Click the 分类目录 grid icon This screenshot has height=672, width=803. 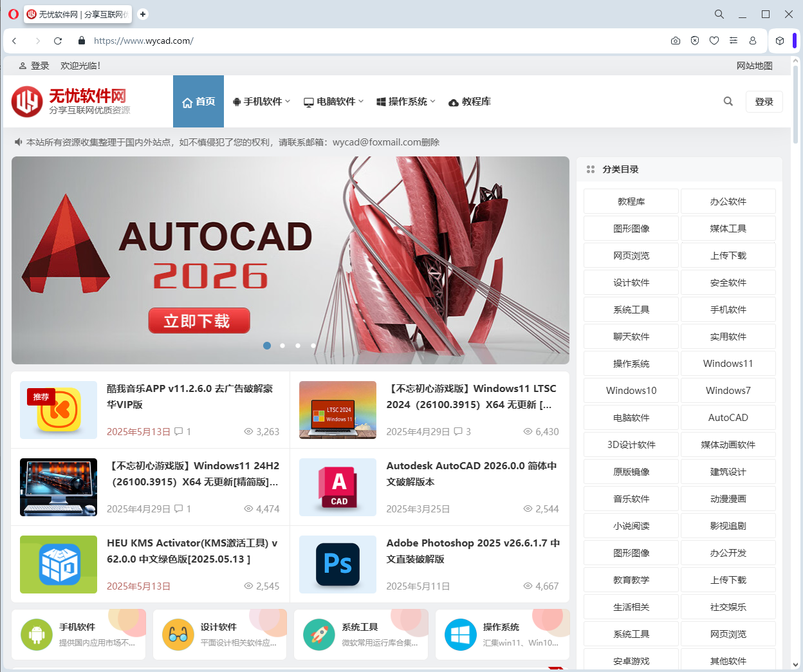591,169
